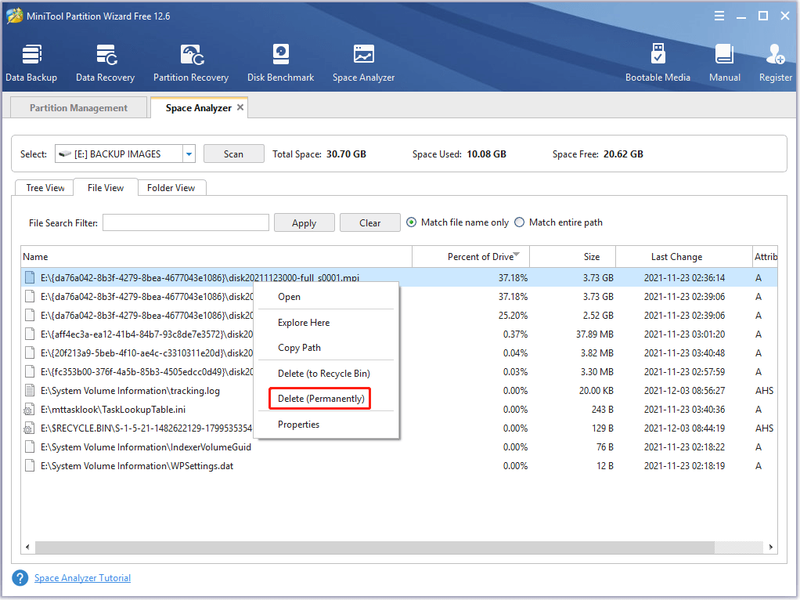Focus the File Search Filter input field

pyautogui.click(x=186, y=222)
